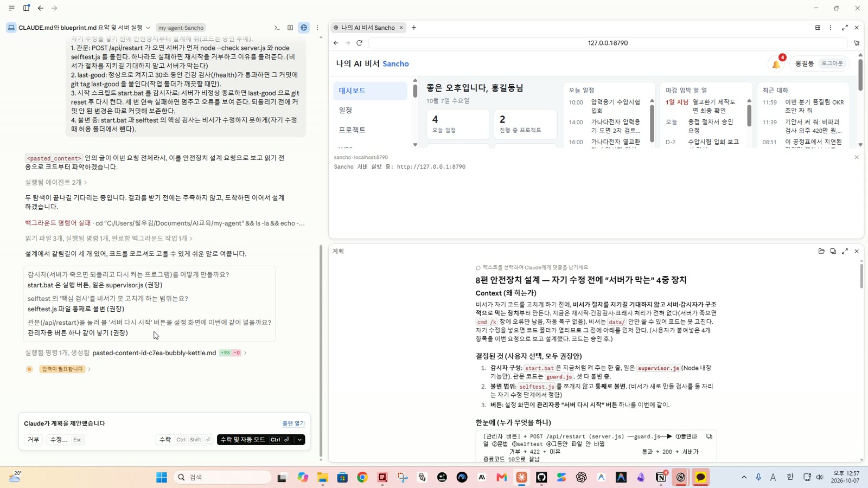
Task: Copy the code block in the plan
Action: [709, 436]
